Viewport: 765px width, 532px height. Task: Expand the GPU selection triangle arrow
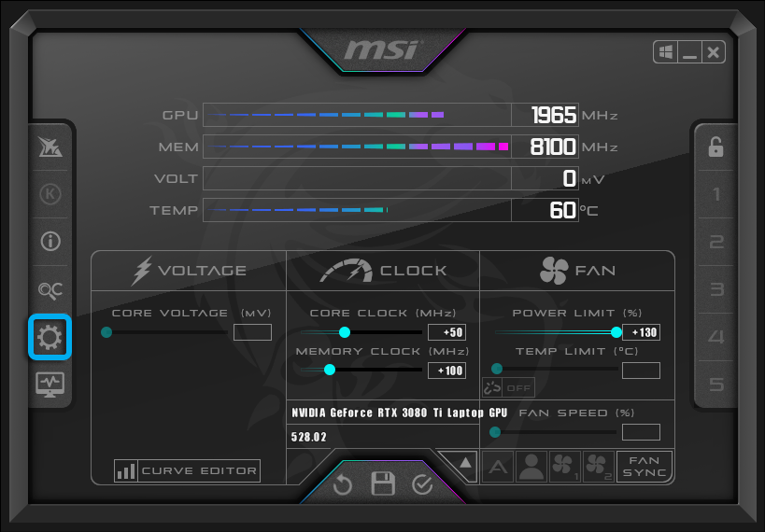pyautogui.click(x=465, y=462)
